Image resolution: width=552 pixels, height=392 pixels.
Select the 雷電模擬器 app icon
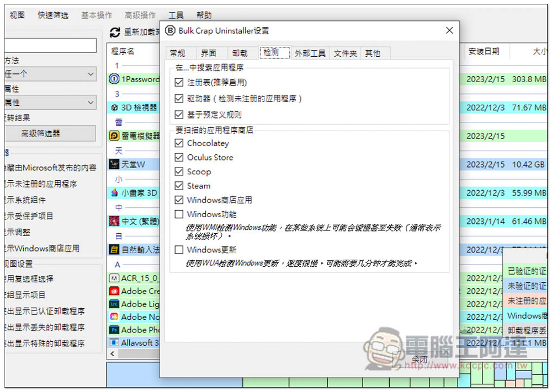point(114,136)
